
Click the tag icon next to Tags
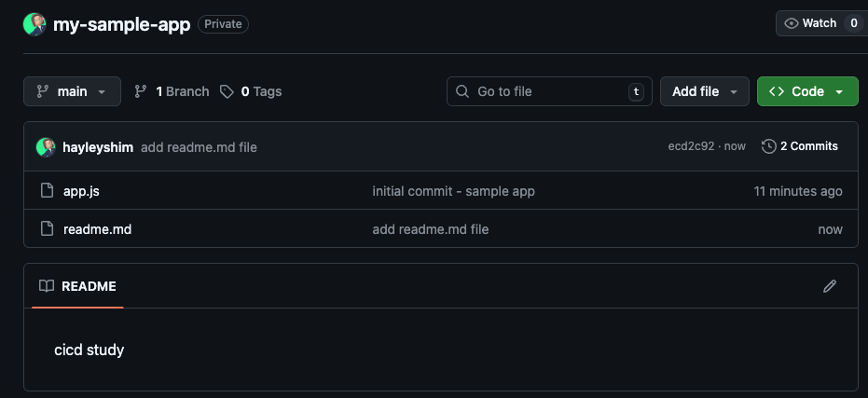pos(227,91)
